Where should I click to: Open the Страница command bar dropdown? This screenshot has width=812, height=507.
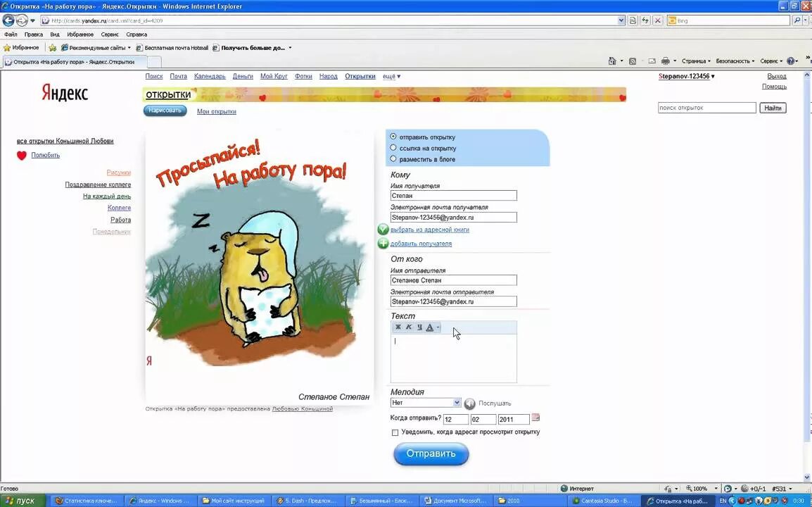coord(696,61)
